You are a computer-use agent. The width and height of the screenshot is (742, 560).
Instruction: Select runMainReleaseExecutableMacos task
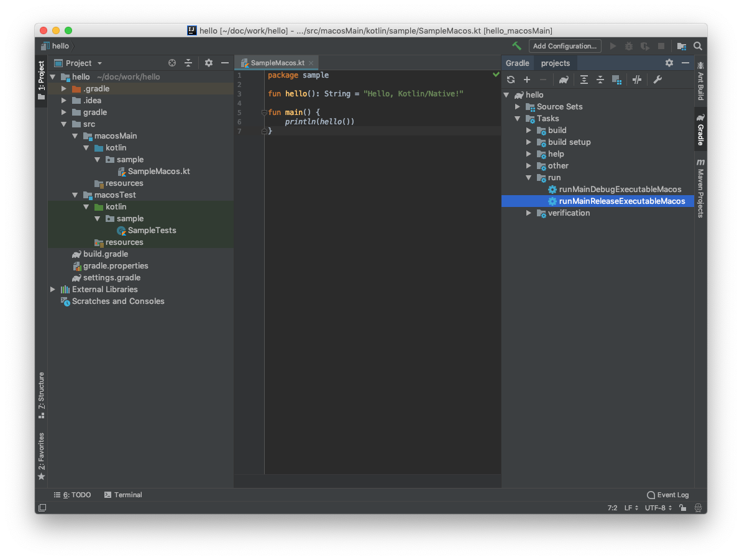598,201
